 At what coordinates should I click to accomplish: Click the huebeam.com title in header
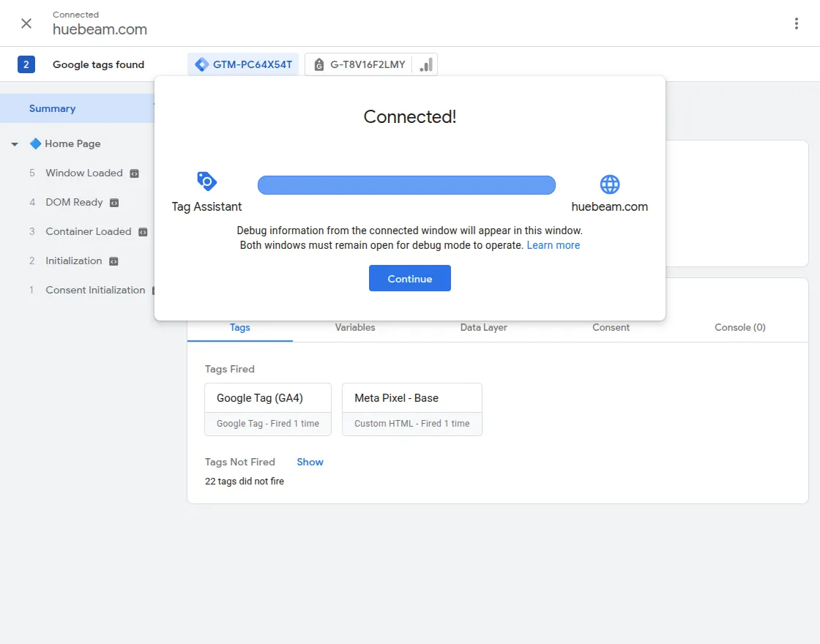click(100, 29)
